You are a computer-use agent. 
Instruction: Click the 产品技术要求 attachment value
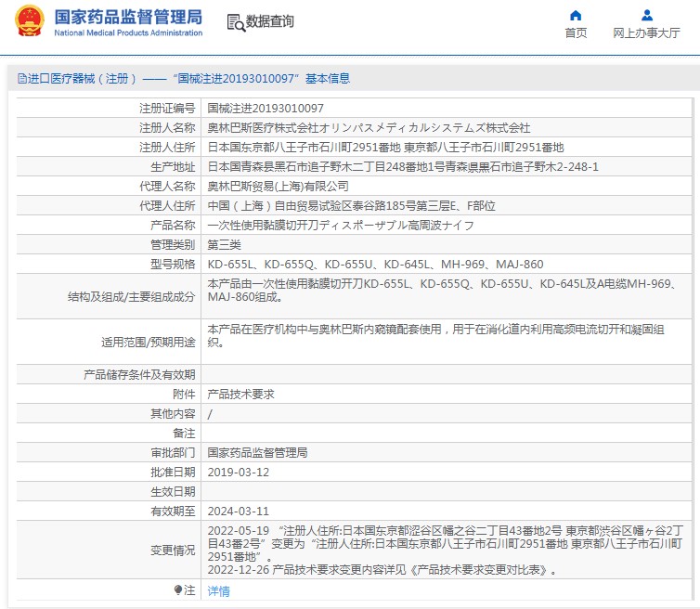point(240,394)
